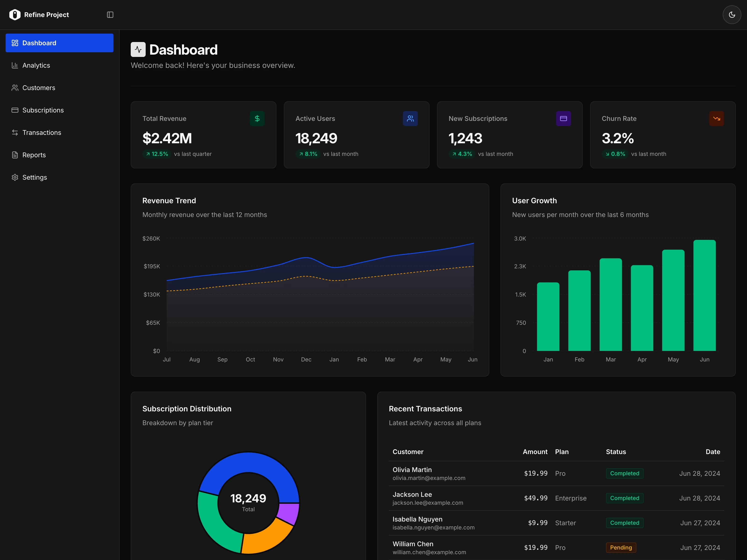Click the Transactions arrows icon in sidebar
This screenshot has width=747, height=560.
coord(15,132)
